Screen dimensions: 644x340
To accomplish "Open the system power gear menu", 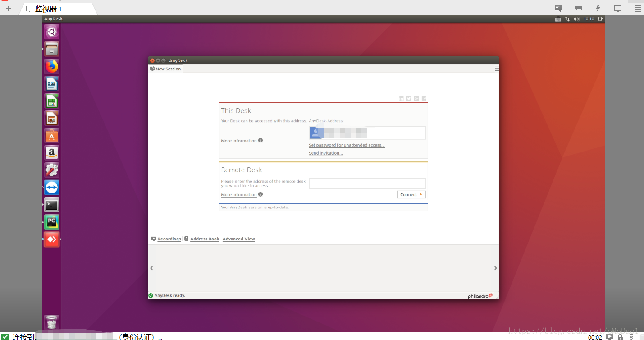I will tap(600, 19).
